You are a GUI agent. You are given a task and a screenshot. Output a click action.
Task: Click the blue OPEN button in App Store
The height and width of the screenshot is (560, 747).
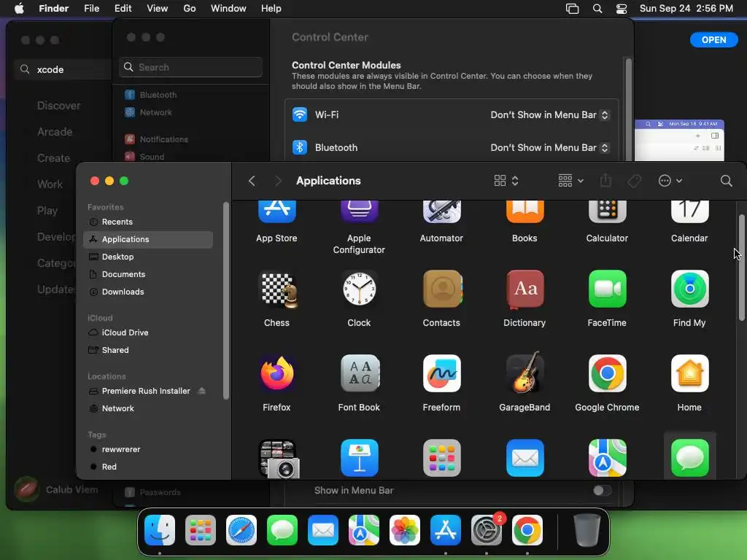(x=713, y=40)
